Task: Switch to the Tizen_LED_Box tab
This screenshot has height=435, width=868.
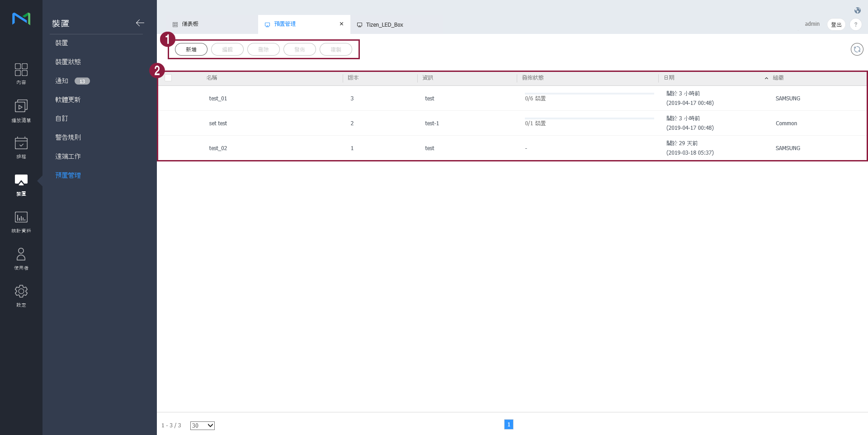Action: 384,25
